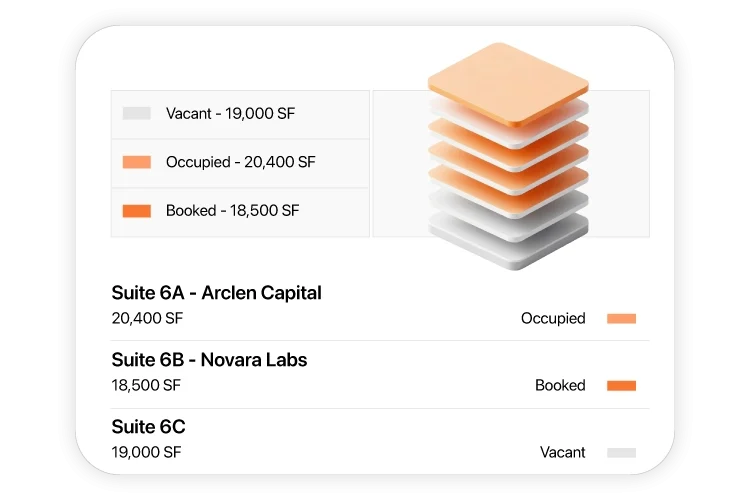Select the Occupied - 20,400 SF legend row

click(x=240, y=162)
